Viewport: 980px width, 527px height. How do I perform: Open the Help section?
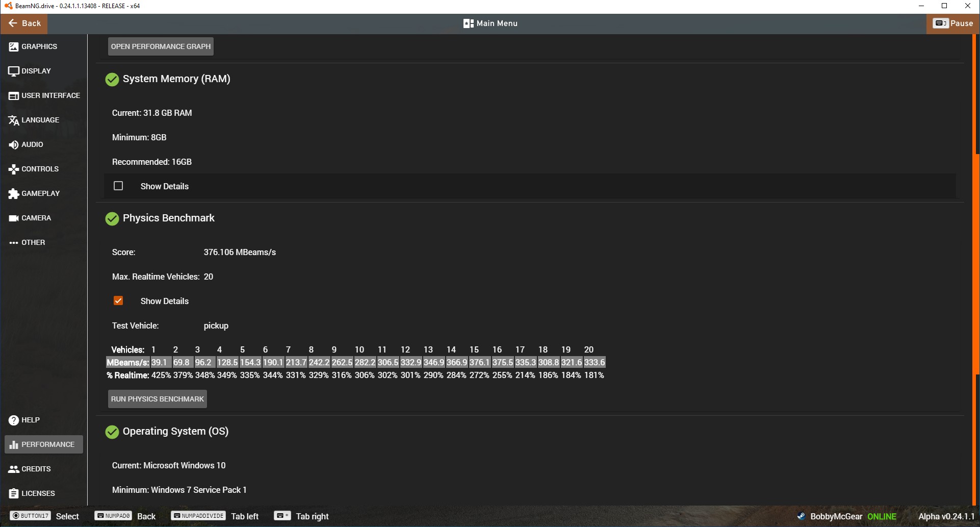click(44, 420)
